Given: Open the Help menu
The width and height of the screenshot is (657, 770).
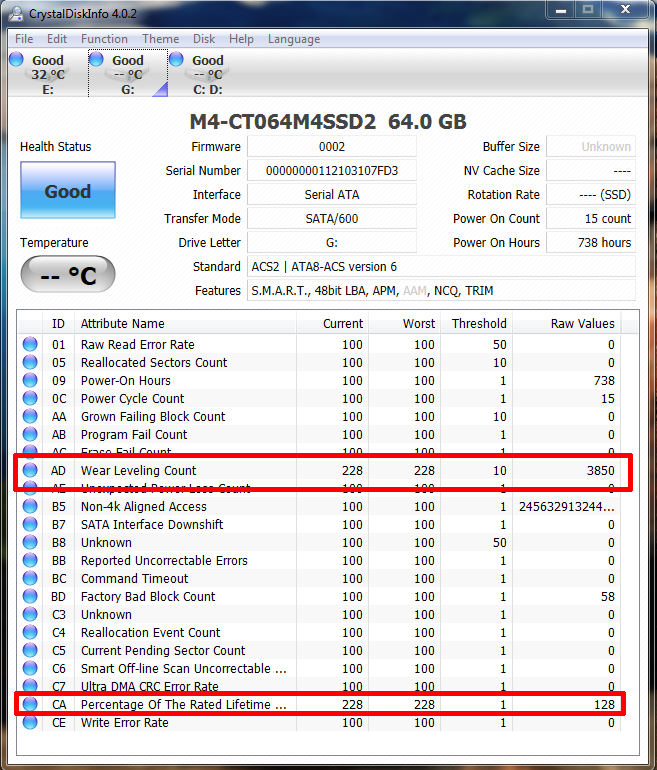Looking at the screenshot, I should pyautogui.click(x=241, y=39).
